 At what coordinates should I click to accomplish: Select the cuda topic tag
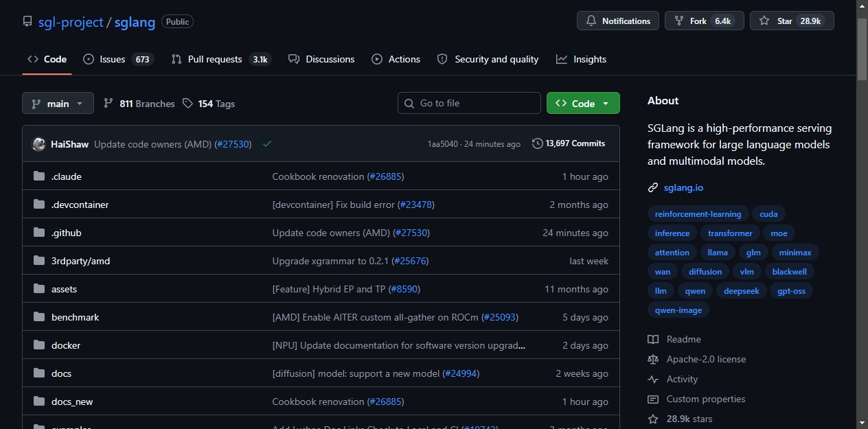(768, 214)
